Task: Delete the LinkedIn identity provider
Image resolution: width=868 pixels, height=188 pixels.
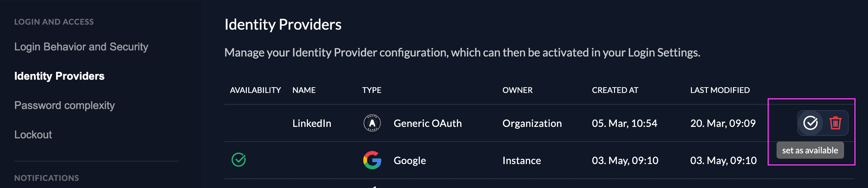Action: coord(835,123)
